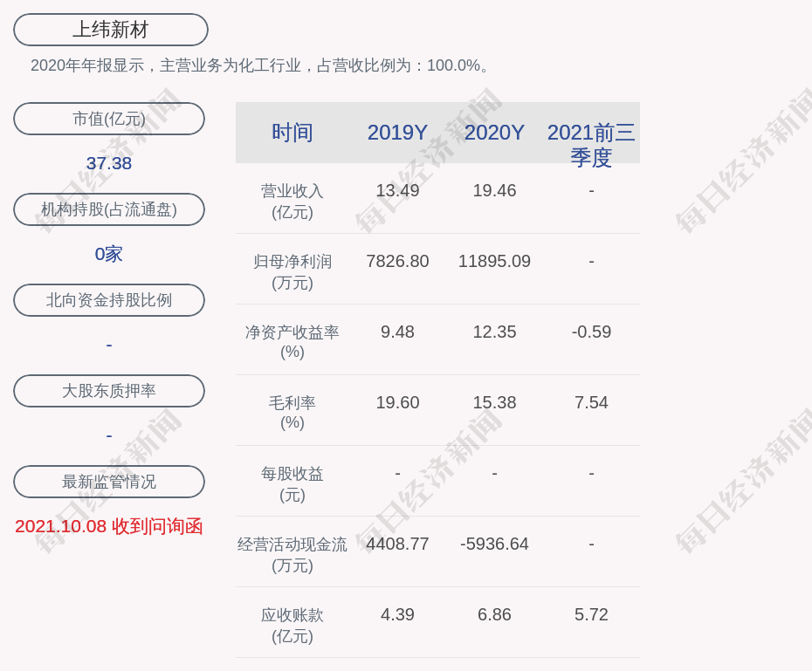Click the 归母净利润(万元) row label
Viewport: 812px width, 671px height.
[x=292, y=271]
